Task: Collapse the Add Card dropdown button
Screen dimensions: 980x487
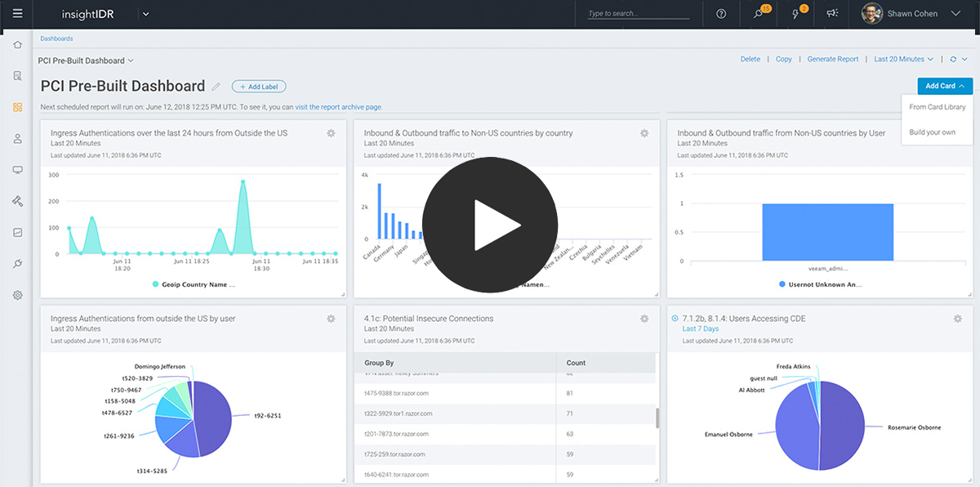Action: [x=945, y=86]
